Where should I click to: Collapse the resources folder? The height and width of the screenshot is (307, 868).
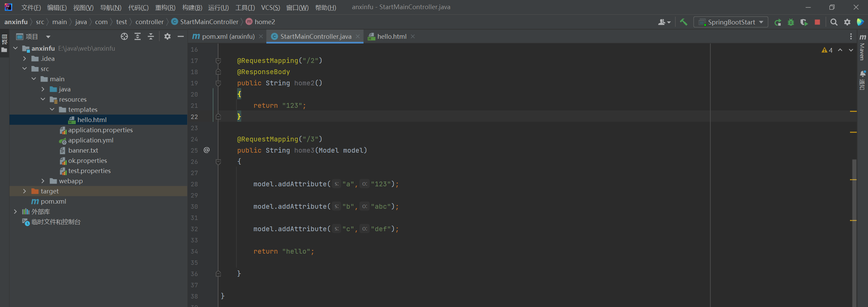[x=43, y=99]
